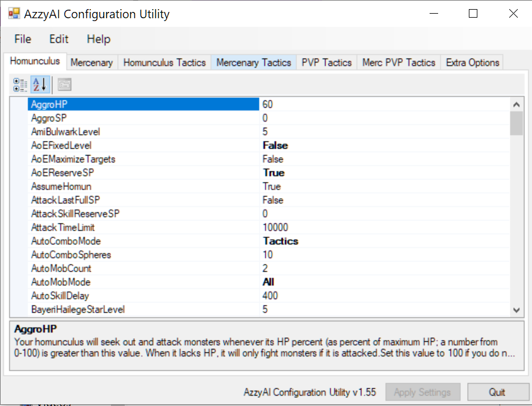The image size is (532, 406).
Task: Edit the AutoComboSpheres value 10
Action: coord(385,255)
